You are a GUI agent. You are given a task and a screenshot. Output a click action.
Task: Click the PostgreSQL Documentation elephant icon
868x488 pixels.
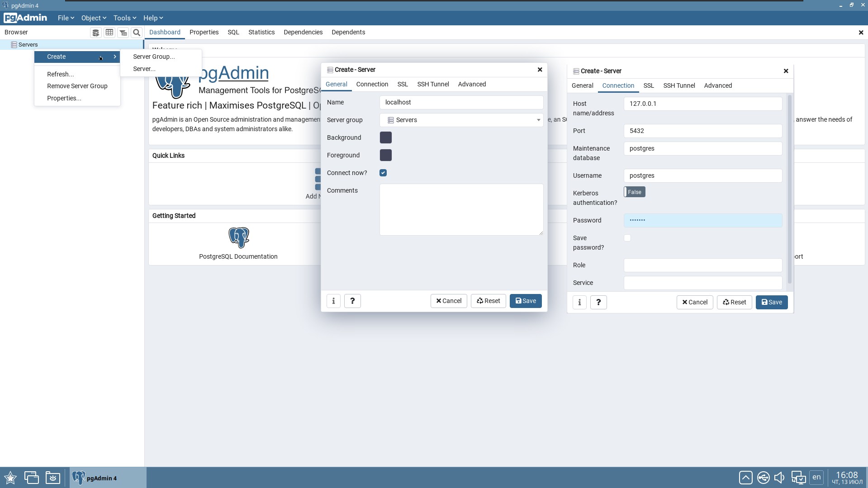click(239, 237)
